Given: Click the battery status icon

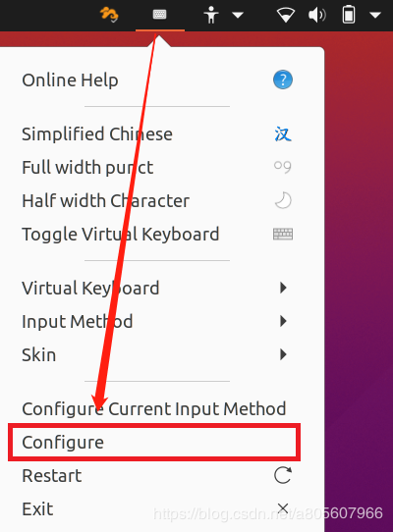Looking at the screenshot, I should pyautogui.click(x=349, y=15).
